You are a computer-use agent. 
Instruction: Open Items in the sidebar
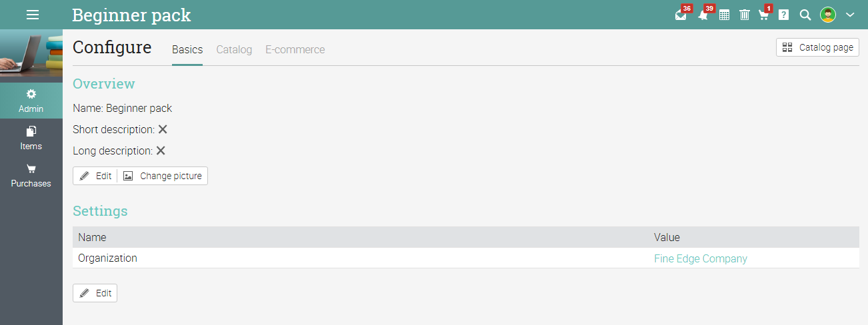coord(31,138)
